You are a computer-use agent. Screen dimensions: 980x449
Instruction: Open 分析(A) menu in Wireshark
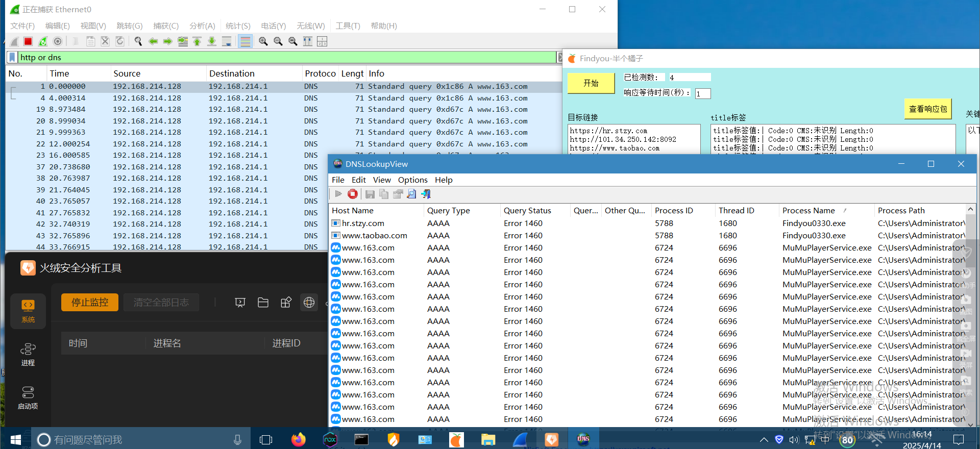coord(202,26)
